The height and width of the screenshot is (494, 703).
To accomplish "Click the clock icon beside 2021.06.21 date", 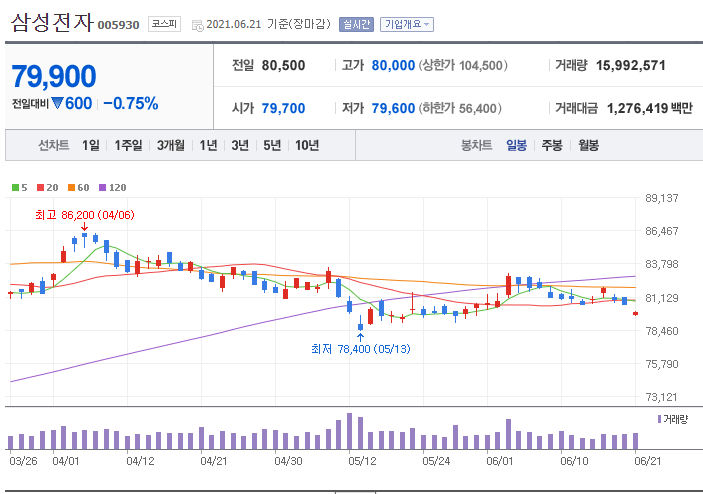I will 197,26.
